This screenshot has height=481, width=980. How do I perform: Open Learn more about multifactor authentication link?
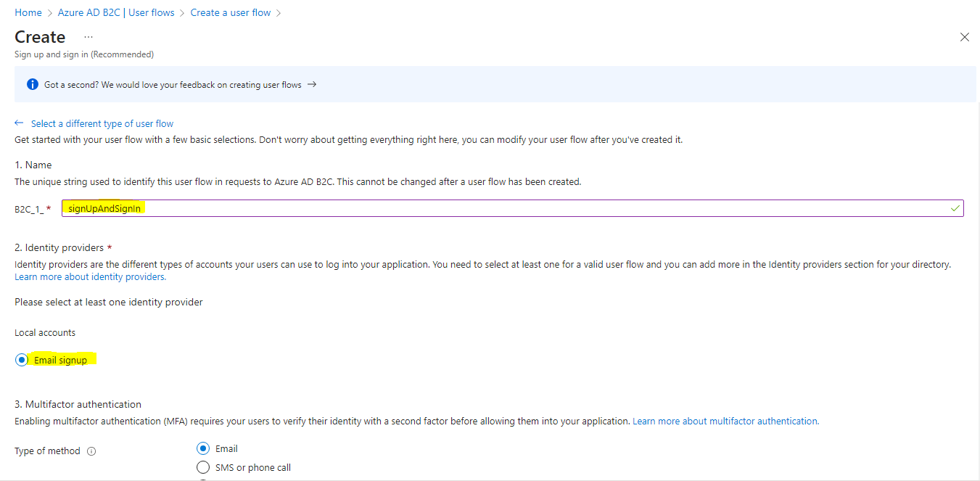[726, 421]
